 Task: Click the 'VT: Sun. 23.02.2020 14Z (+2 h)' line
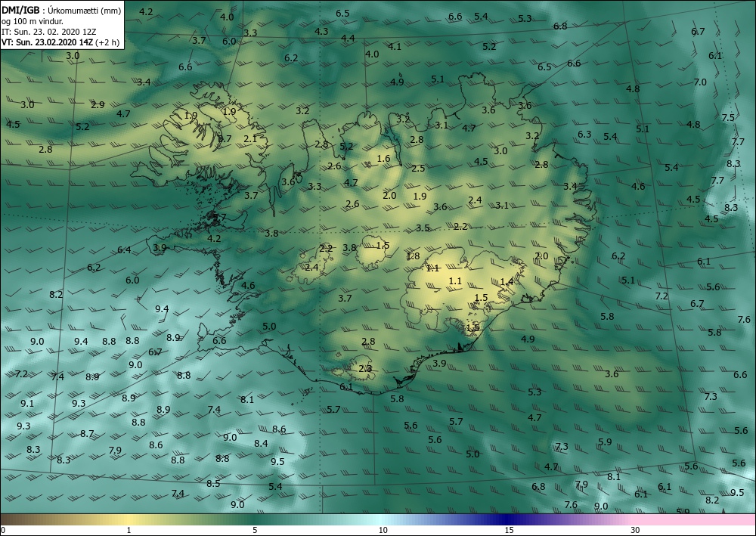[x=60, y=42]
